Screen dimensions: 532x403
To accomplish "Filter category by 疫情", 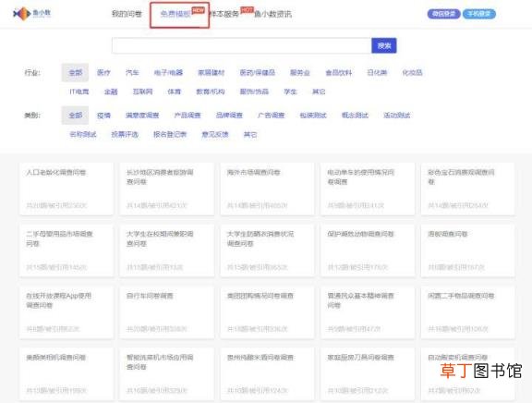I will click(x=103, y=116).
